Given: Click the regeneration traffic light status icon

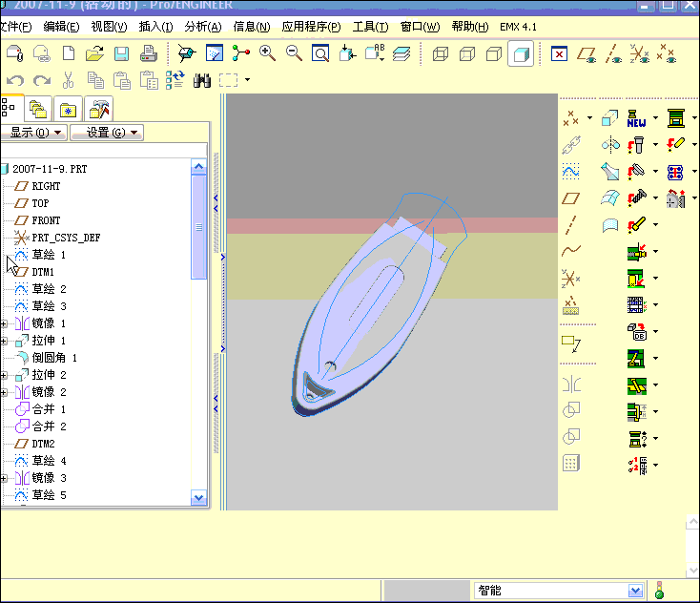Looking at the screenshot, I should pos(659,591).
